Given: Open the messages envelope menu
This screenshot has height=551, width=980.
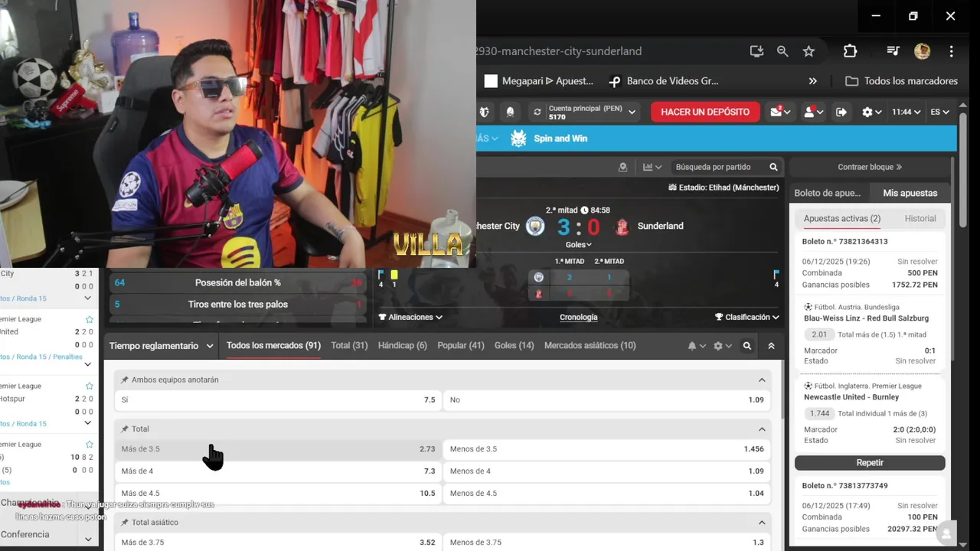Looking at the screenshot, I should click(780, 112).
